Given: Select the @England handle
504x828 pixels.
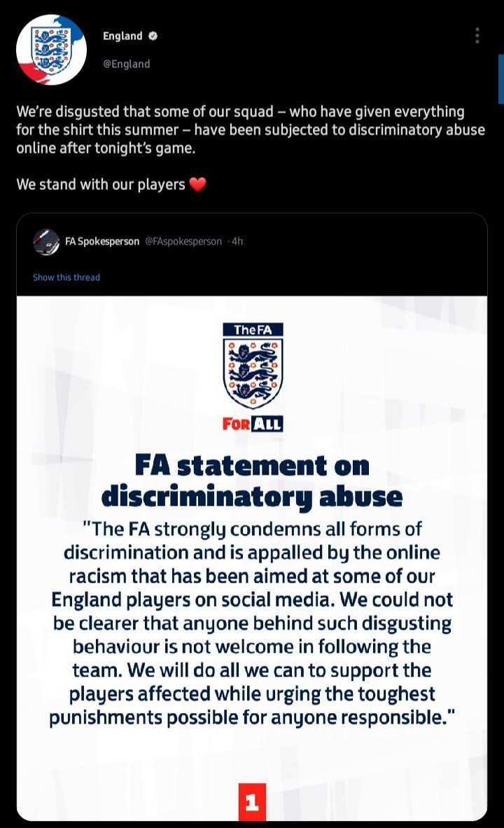Looking at the screenshot, I should pos(126,64).
